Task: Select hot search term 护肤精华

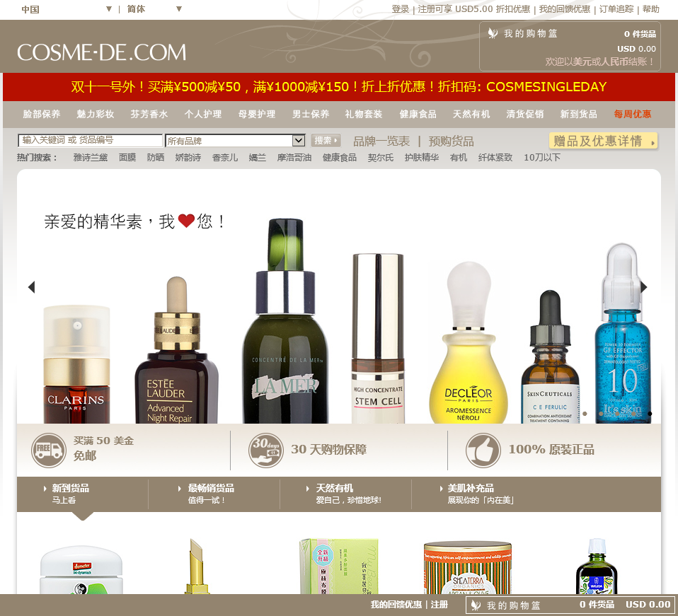Action: [422, 158]
